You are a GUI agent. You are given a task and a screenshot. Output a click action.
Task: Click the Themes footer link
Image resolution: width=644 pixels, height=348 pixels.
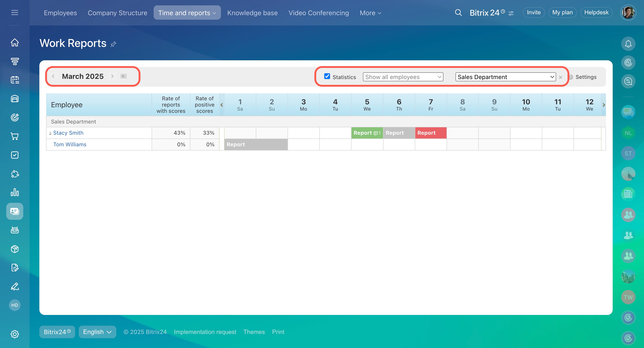tap(254, 332)
